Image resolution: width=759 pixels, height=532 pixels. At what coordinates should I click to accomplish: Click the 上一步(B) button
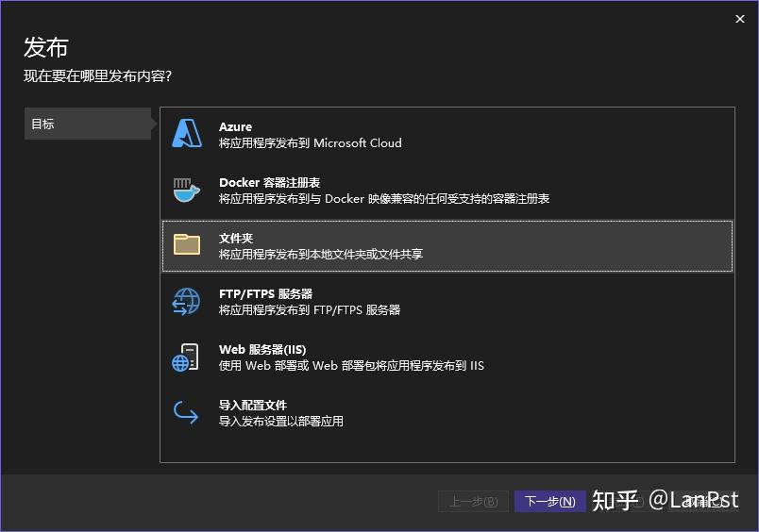[473, 501]
